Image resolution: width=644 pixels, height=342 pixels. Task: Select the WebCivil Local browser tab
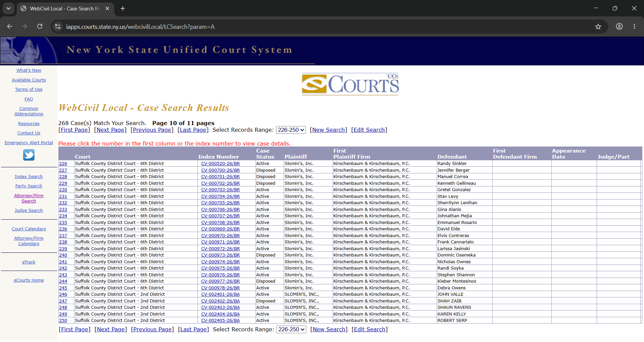tap(65, 9)
